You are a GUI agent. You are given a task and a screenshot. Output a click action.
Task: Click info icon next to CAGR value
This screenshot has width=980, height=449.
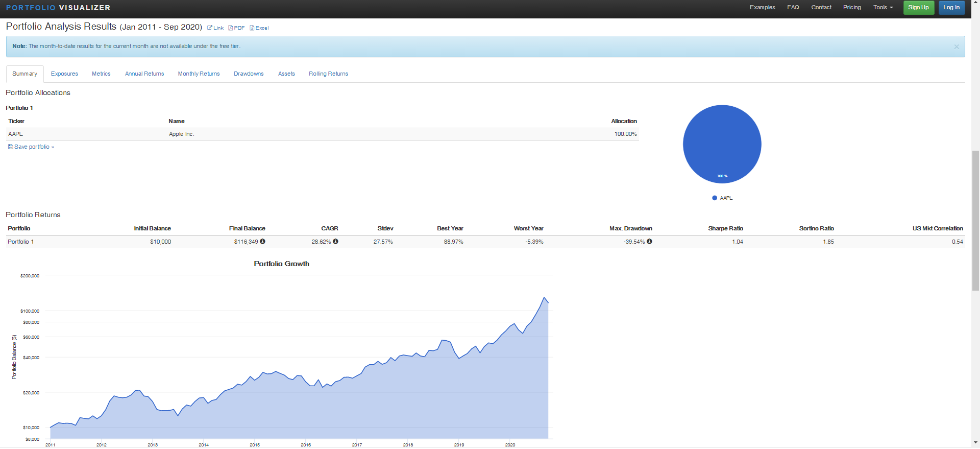point(335,242)
